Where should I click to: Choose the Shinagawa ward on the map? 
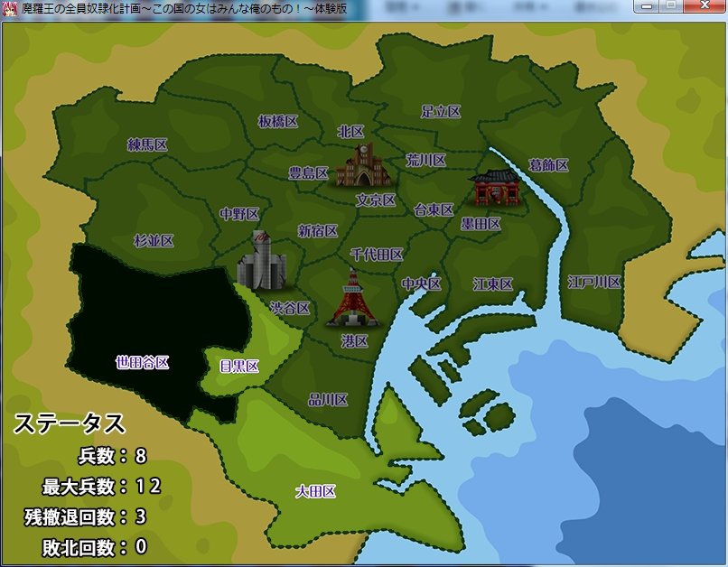pos(328,399)
